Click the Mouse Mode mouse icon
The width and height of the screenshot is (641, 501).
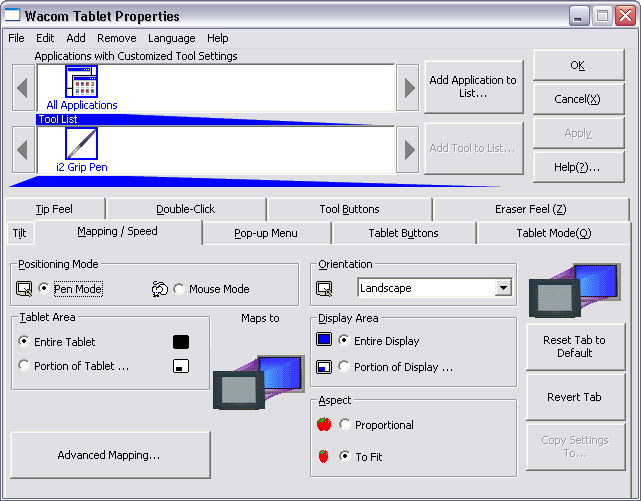click(x=159, y=289)
